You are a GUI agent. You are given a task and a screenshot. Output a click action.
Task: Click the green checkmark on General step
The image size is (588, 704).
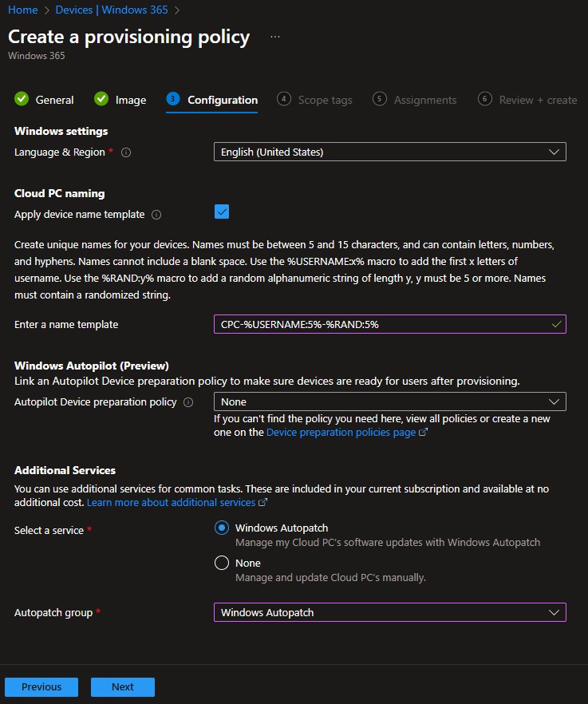(x=22, y=99)
